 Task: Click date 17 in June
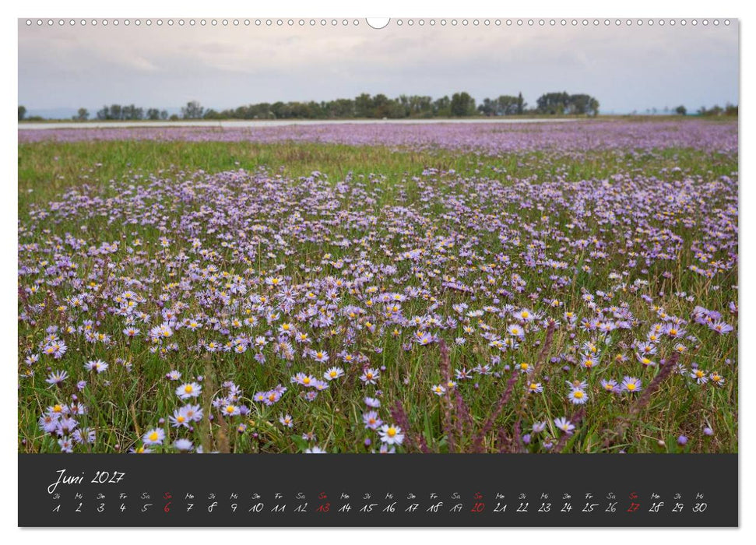click(411, 508)
